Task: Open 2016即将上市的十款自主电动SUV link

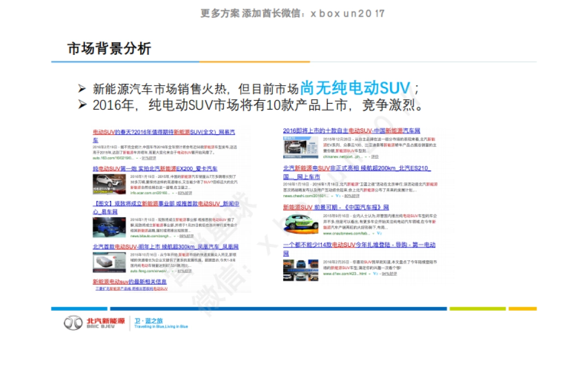Action: click(351, 131)
